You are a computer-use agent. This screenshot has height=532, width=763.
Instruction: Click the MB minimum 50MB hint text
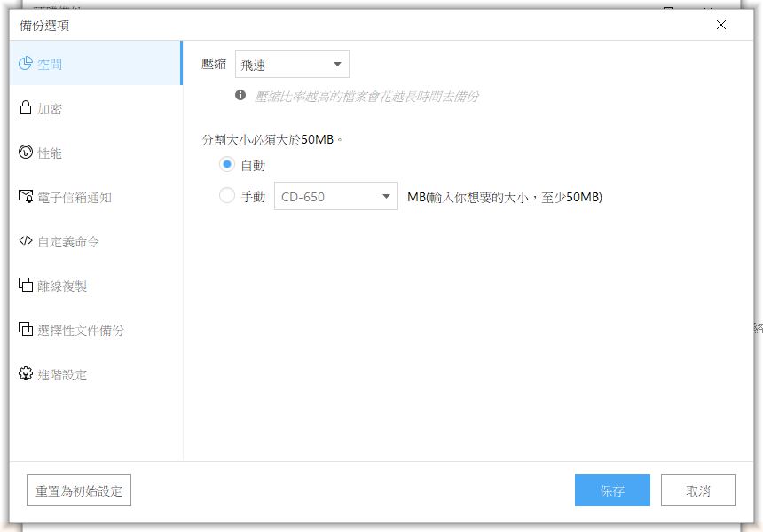click(505, 197)
